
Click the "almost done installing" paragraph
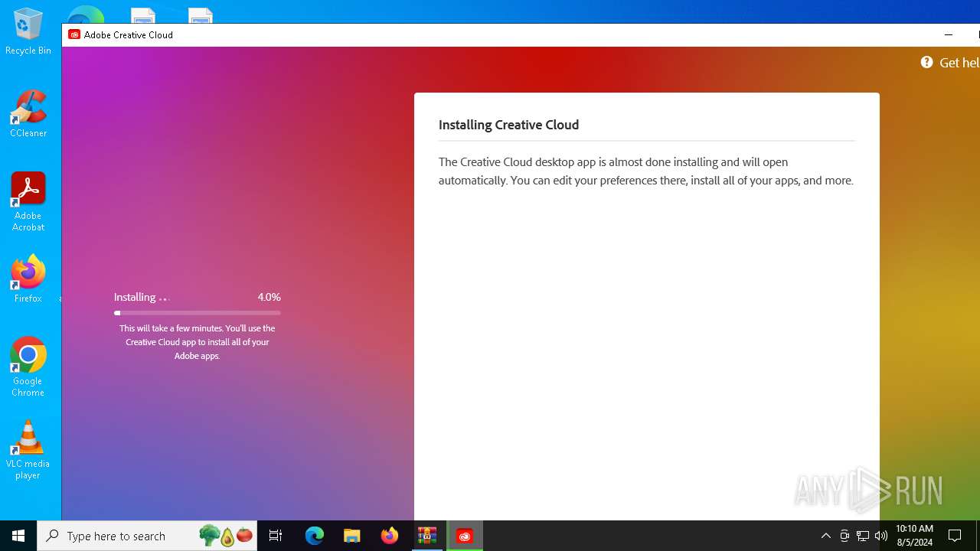pos(645,171)
